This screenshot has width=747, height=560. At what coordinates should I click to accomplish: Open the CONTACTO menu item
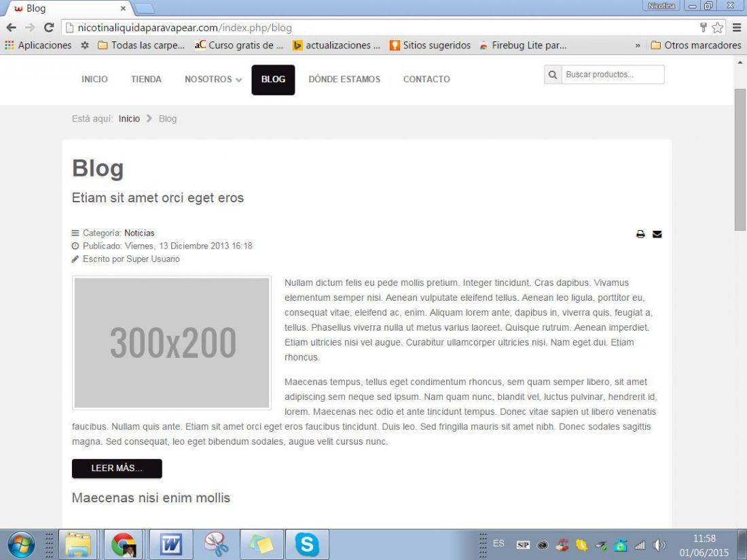426,79
